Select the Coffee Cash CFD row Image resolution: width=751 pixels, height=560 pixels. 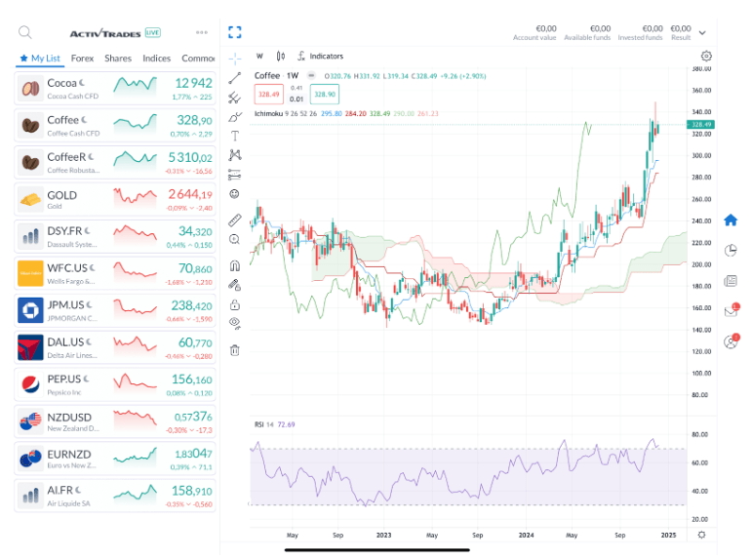click(115, 126)
